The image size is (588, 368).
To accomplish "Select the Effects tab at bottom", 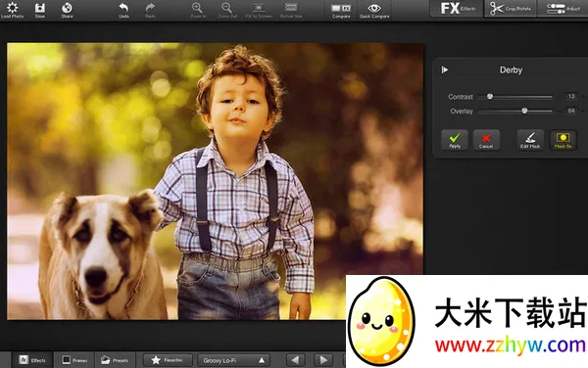I will [32, 360].
